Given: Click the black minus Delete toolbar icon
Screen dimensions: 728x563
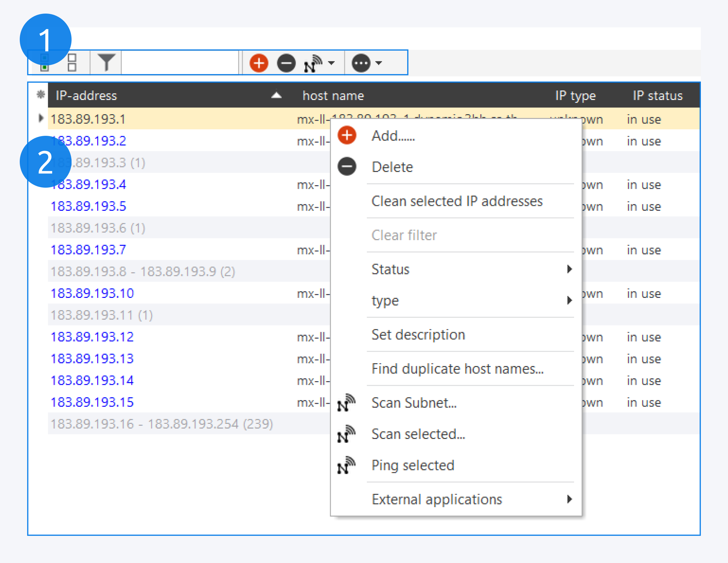Looking at the screenshot, I should (x=286, y=63).
